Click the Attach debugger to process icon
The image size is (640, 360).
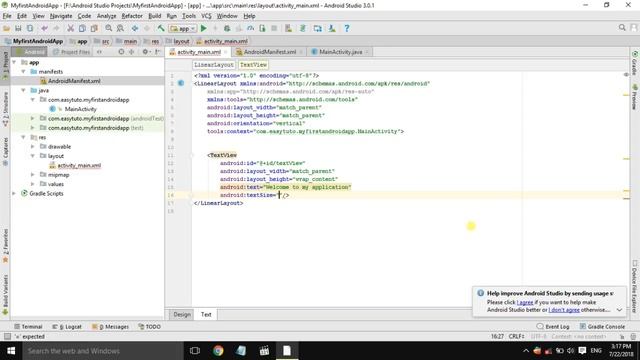(262, 29)
